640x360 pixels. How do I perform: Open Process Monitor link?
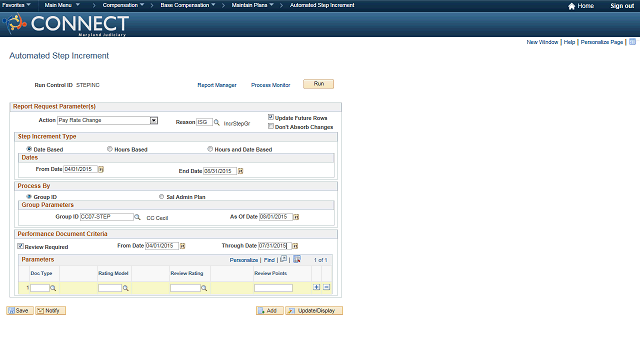point(271,85)
